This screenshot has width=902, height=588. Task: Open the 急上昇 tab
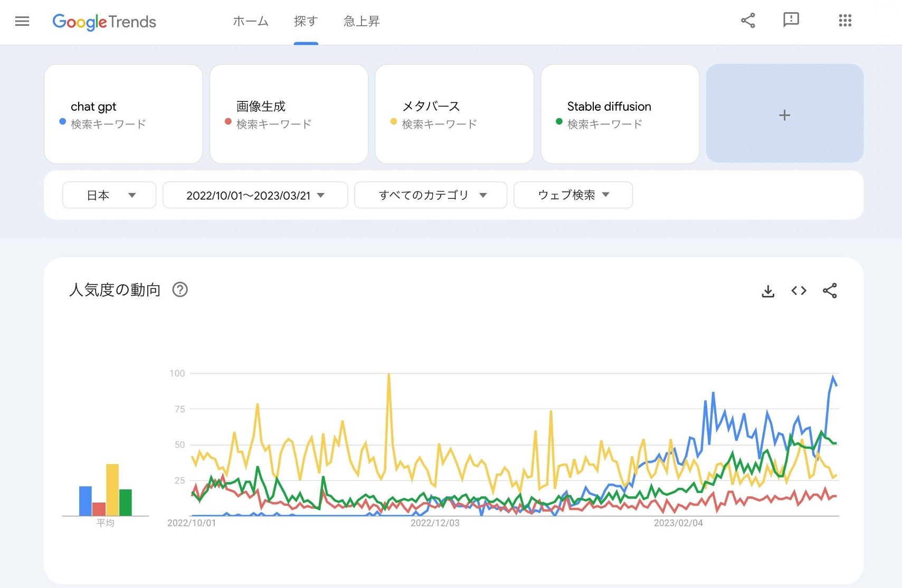click(362, 21)
